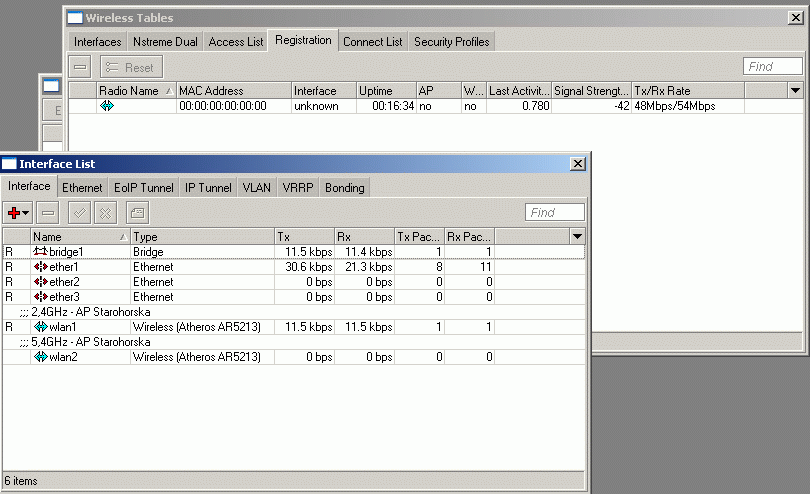Select the ether1 row name
The image size is (810, 494).
click(x=64, y=267)
